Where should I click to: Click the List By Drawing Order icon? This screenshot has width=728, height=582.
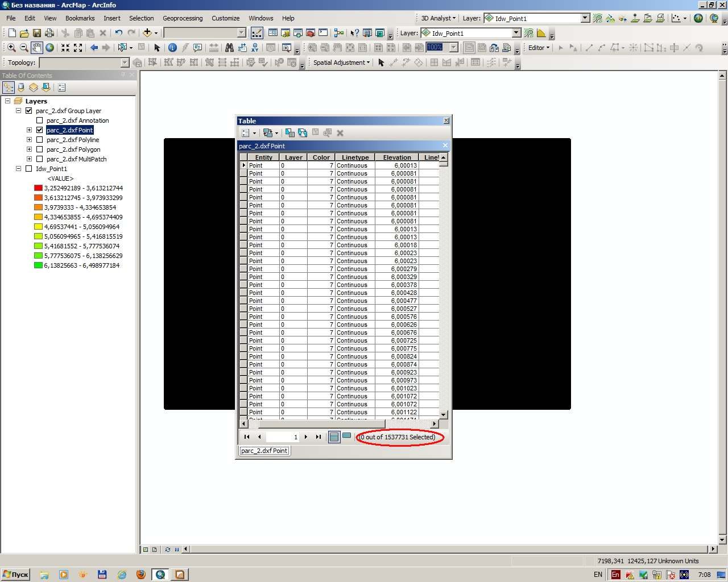click(9, 88)
